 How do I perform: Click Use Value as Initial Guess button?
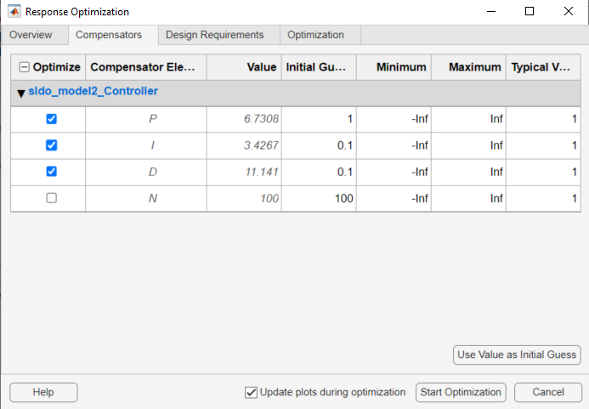coord(517,355)
